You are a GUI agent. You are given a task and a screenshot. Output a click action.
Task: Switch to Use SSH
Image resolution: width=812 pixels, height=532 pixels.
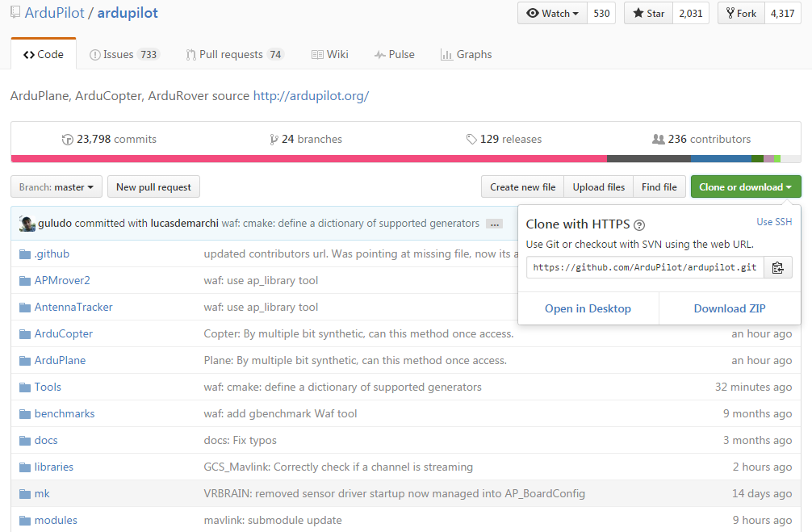pyautogui.click(x=774, y=222)
